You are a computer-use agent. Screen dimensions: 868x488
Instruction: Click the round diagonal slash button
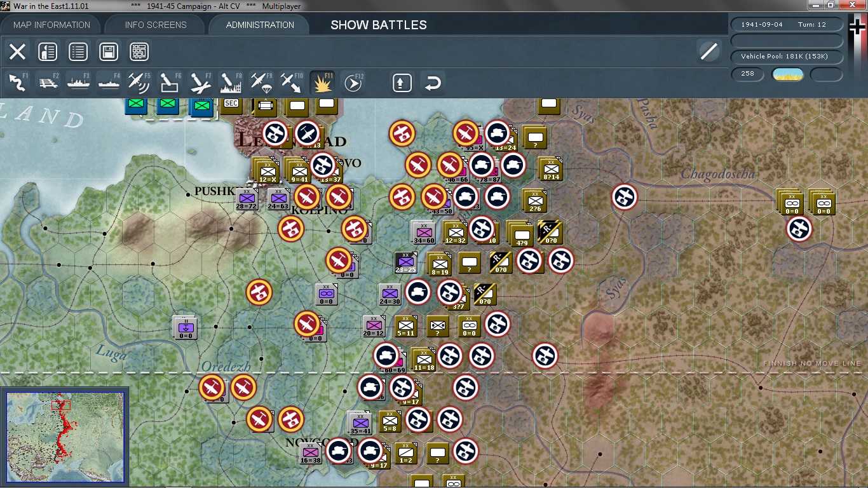point(709,51)
